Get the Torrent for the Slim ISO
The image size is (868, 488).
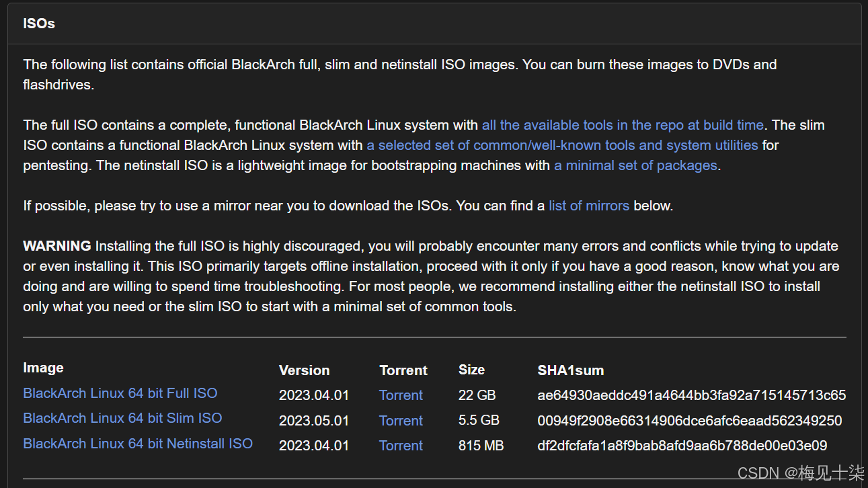[x=401, y=421]
